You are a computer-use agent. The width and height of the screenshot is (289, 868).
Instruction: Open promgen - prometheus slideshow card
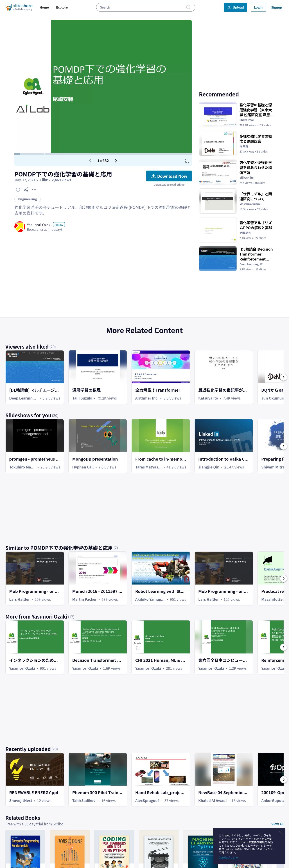[35, 446]
